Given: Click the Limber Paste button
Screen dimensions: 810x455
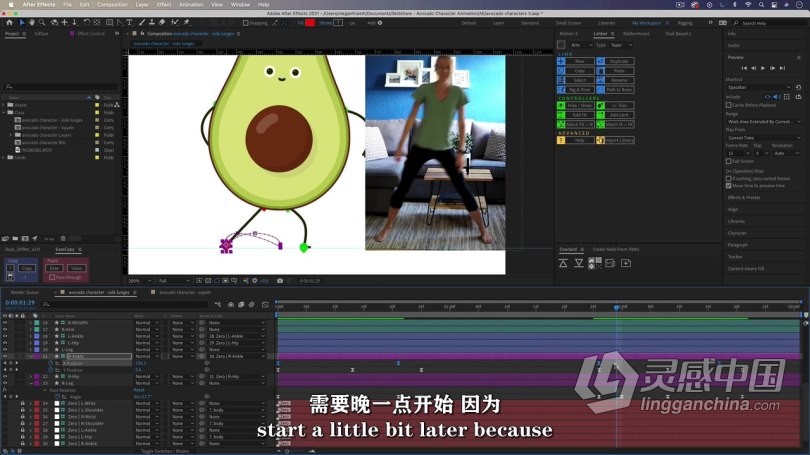Looking at the screenshot, I should pos(619,71).
